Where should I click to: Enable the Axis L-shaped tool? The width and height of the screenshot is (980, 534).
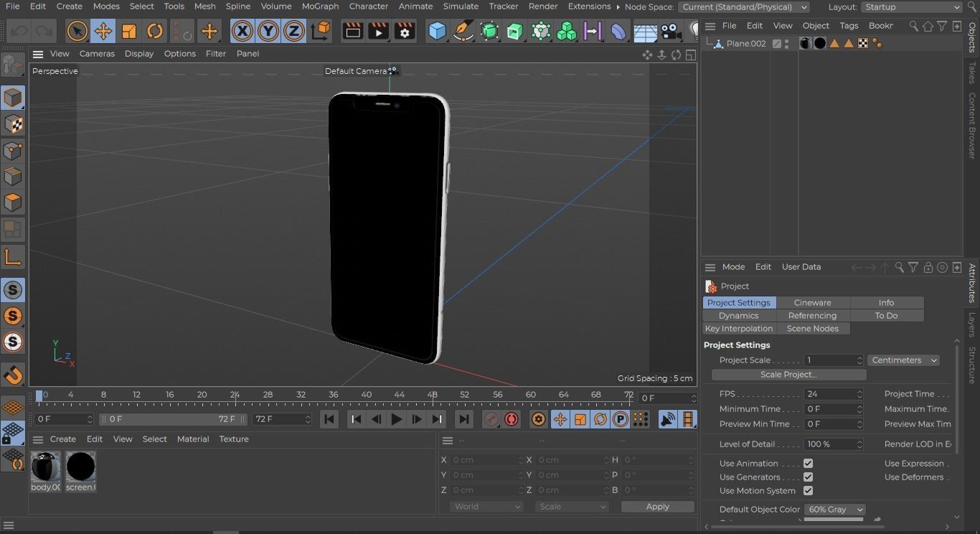point(13,257)
